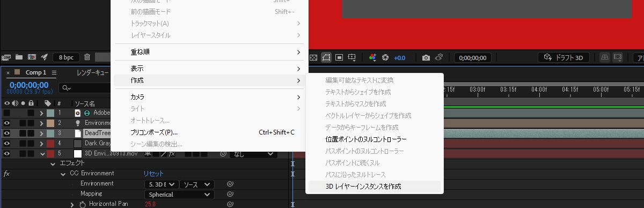644x208 pixels.
Task: Switch to the Comp 1 tab
Action: point(36,72)
